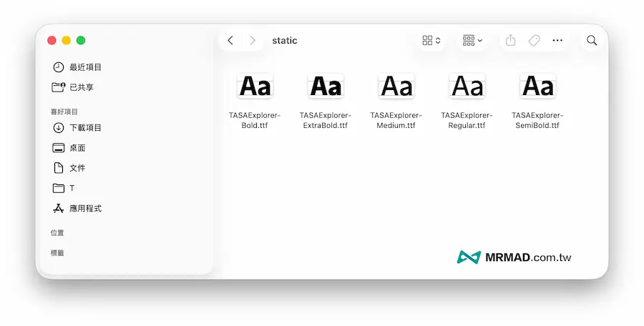Select the clock icon beside 最近項目
644x326 pixels.
[x=59, y=67]
